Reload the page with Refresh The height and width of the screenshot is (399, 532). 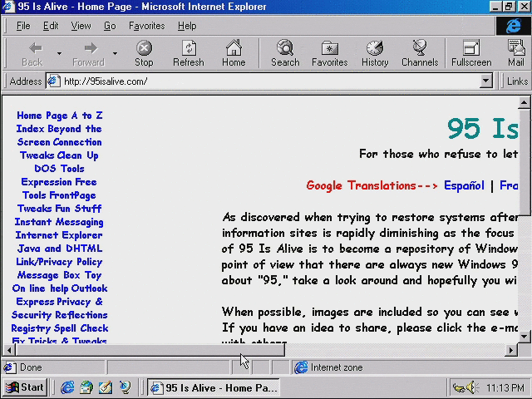[x=189, y=53]
